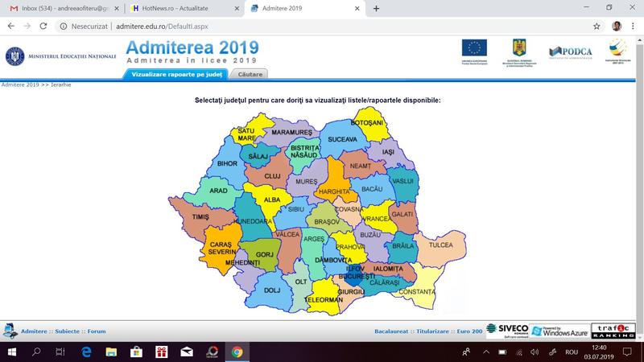Bookmark this page with the star icon
The height and width of the screenshot is (362, 644).
[x=597, y=26]
